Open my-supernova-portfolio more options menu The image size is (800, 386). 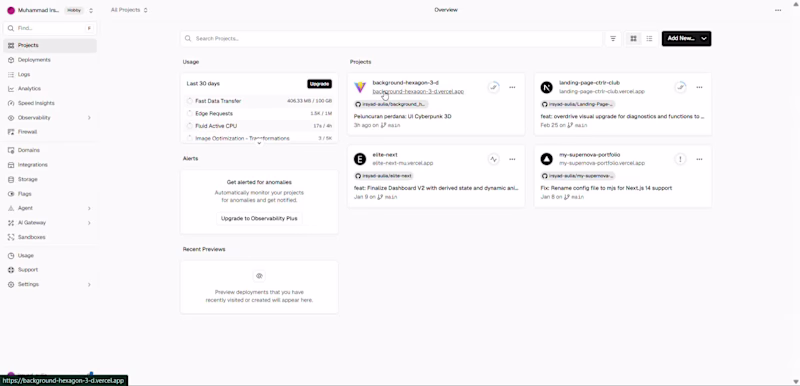coord(699,159)
